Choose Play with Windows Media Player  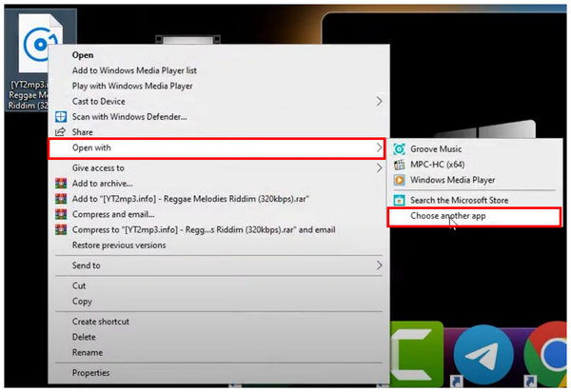(132, 86)
